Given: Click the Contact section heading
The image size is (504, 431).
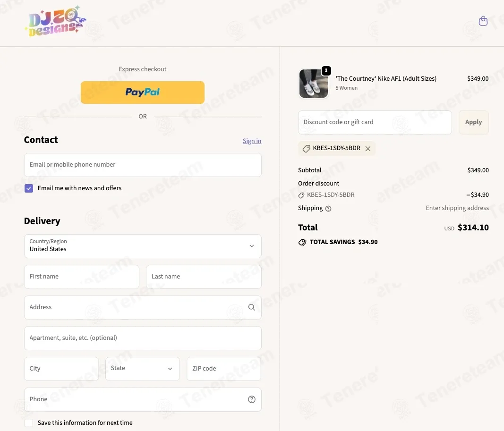Looking at the screenshot, I should coord(41,140).
